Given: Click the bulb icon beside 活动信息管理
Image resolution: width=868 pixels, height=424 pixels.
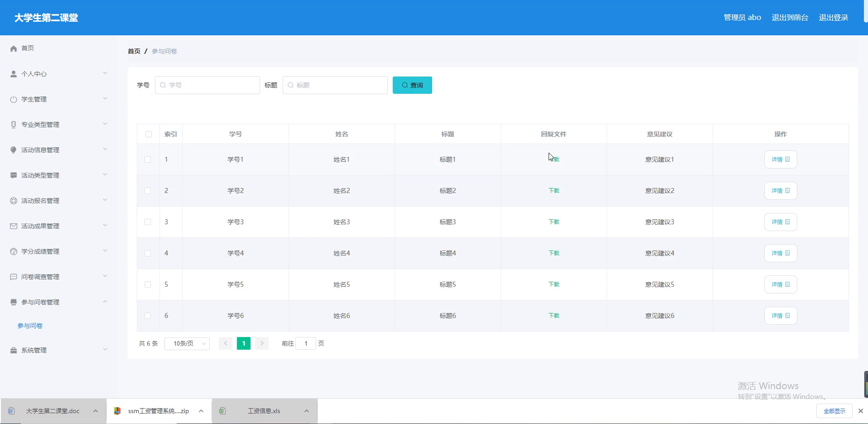Looking at the screenshot, I should [14, 150].
